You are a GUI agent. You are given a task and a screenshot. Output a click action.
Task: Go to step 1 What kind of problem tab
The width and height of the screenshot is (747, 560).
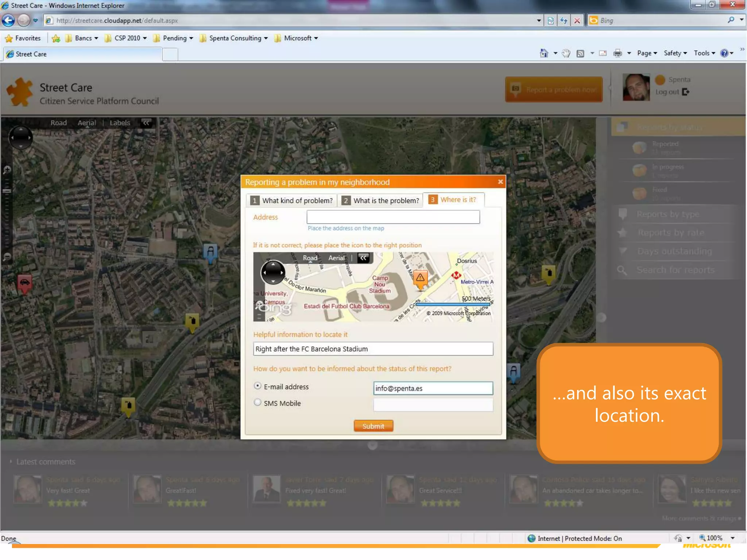pos(291,201)
